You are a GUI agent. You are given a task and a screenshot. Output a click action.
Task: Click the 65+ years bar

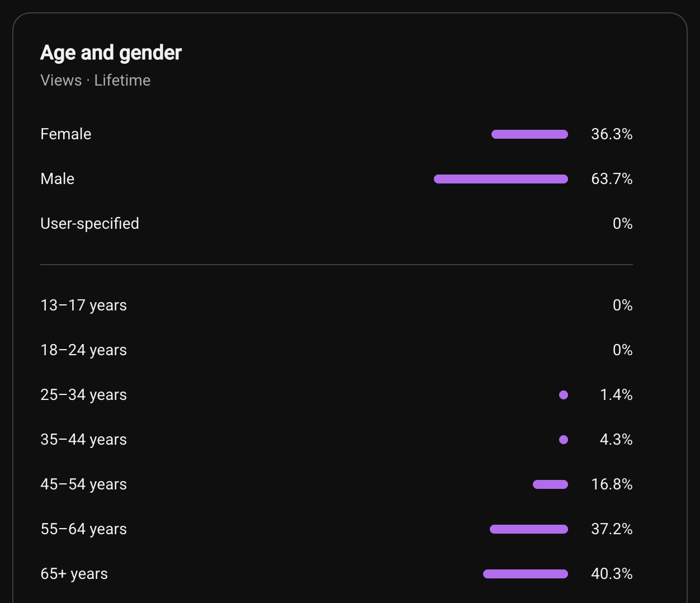(526, 574)
